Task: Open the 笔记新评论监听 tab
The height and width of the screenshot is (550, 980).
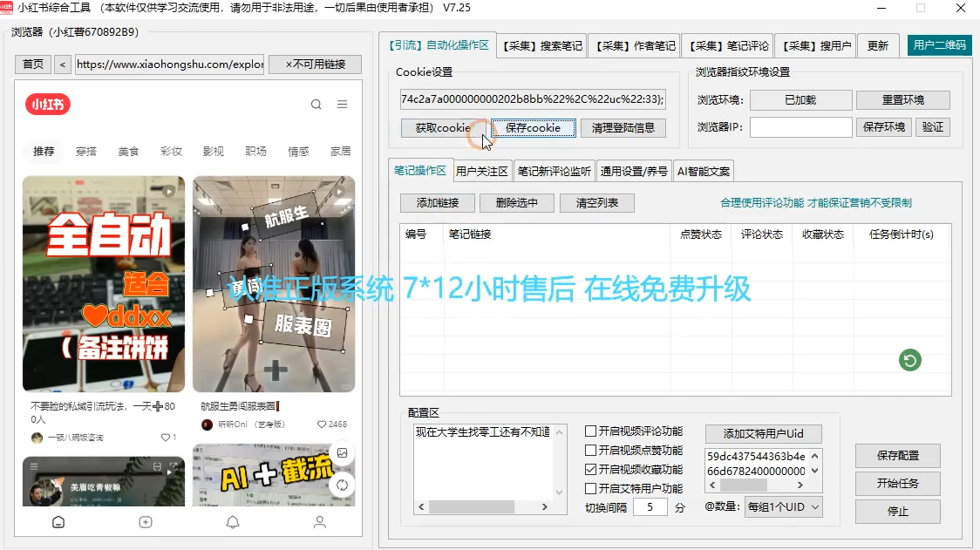Action: (554, 171)
